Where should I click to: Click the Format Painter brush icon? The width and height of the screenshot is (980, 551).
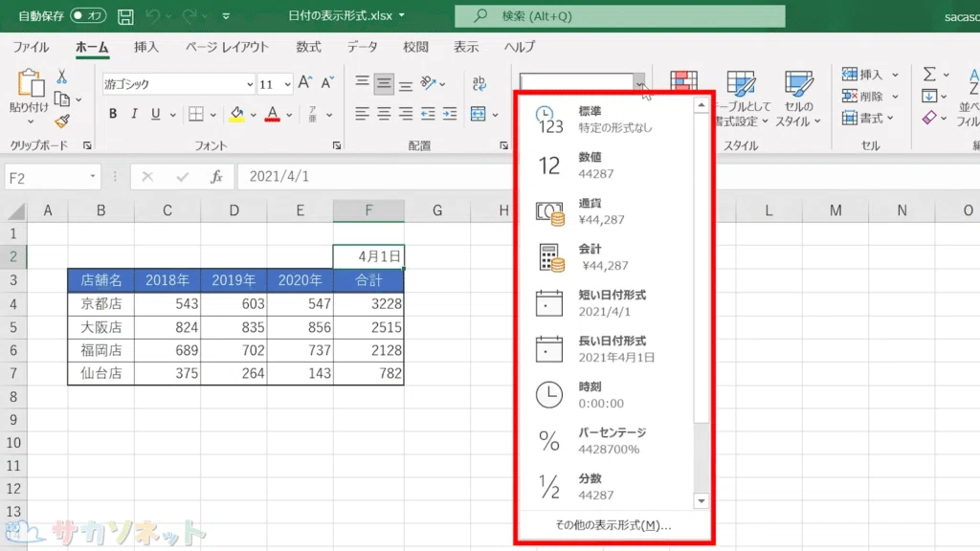(62, 121)
